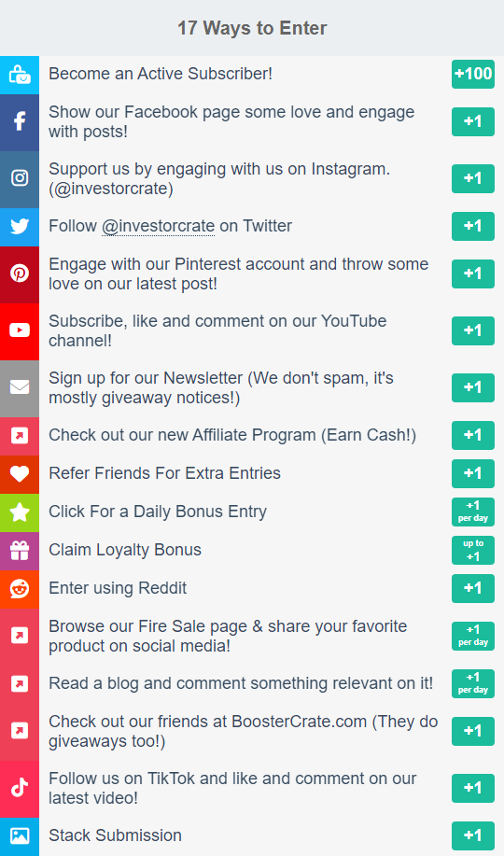Image resolution: width=504 pixels, height=856 pixels.
Task: Click the Facebook icon
Action: 20,122
